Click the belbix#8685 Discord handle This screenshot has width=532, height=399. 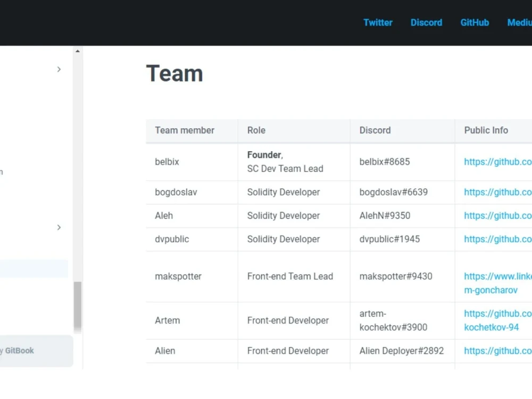(x=385, y=162)
